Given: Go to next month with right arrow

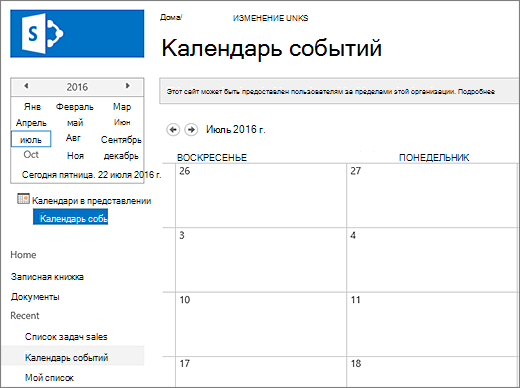Looking at the screenshot, I should pos(191,129).
